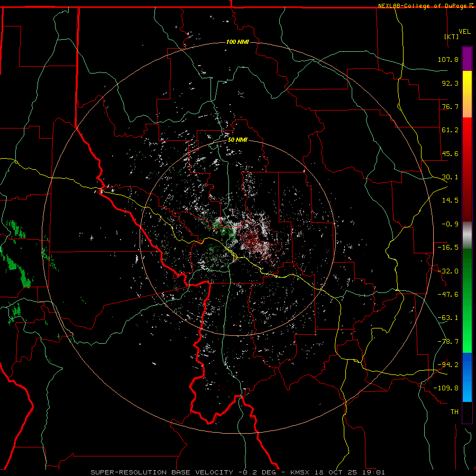Click the purple segment of the color bar

click(467, 59)
